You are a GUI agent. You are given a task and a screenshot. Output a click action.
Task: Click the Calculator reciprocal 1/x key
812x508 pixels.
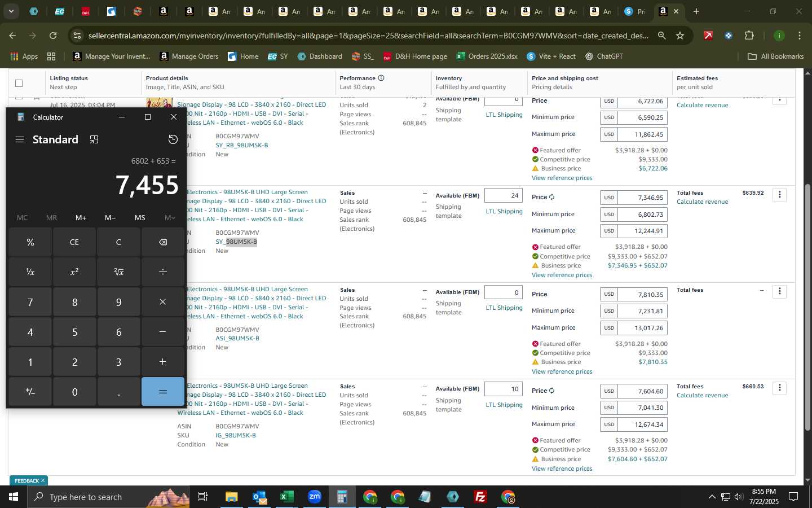click(30, 272)
